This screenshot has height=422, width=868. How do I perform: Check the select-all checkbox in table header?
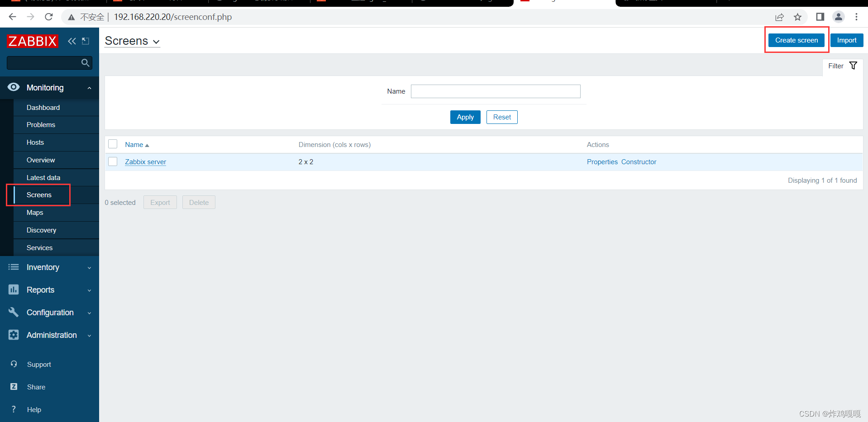[x=113, y=144]
